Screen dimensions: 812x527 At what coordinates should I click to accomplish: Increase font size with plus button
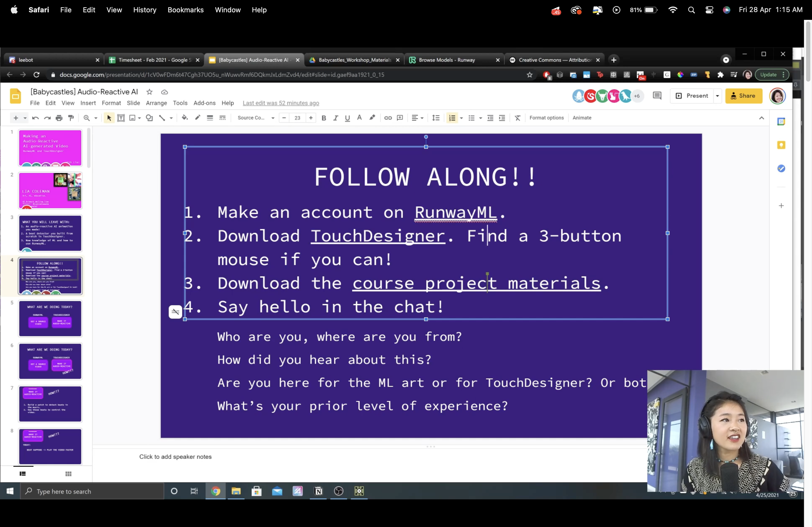(x=311, y=118)
